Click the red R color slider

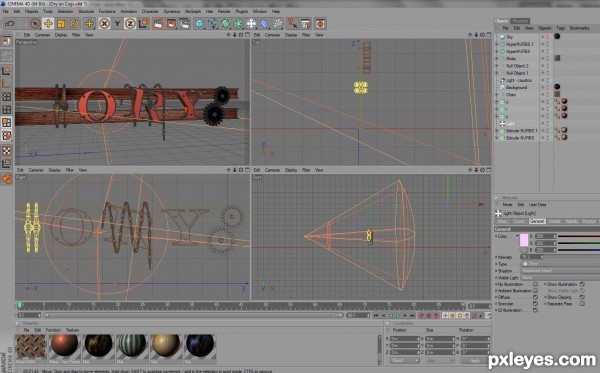[579, 236]
